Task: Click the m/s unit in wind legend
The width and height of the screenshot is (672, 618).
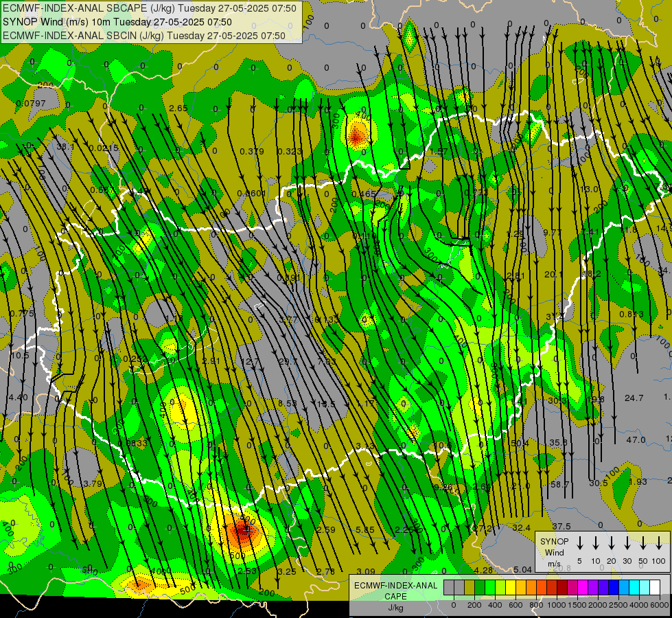Action: (554, 564)
